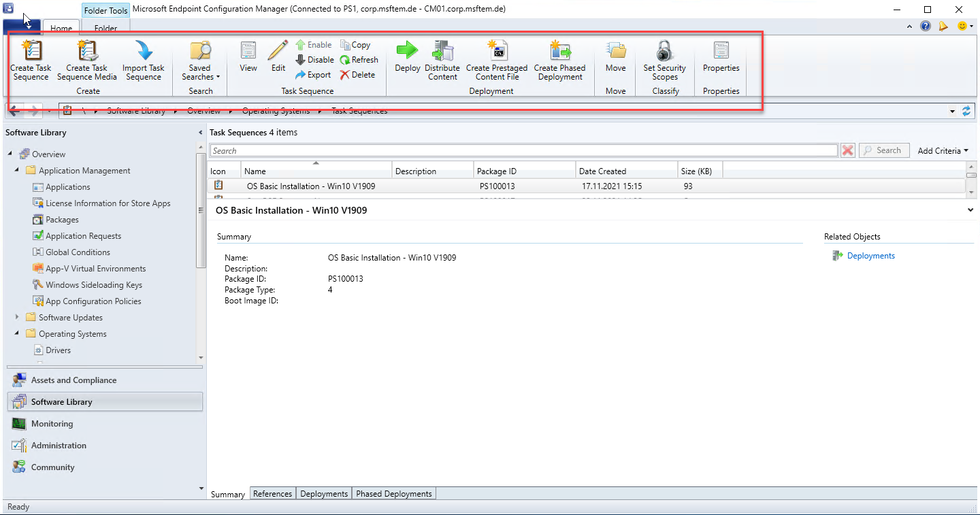Disable the selected task sequence
This screenshot has height=515, width=980.
pyautogui.click(x=314, y=60)
